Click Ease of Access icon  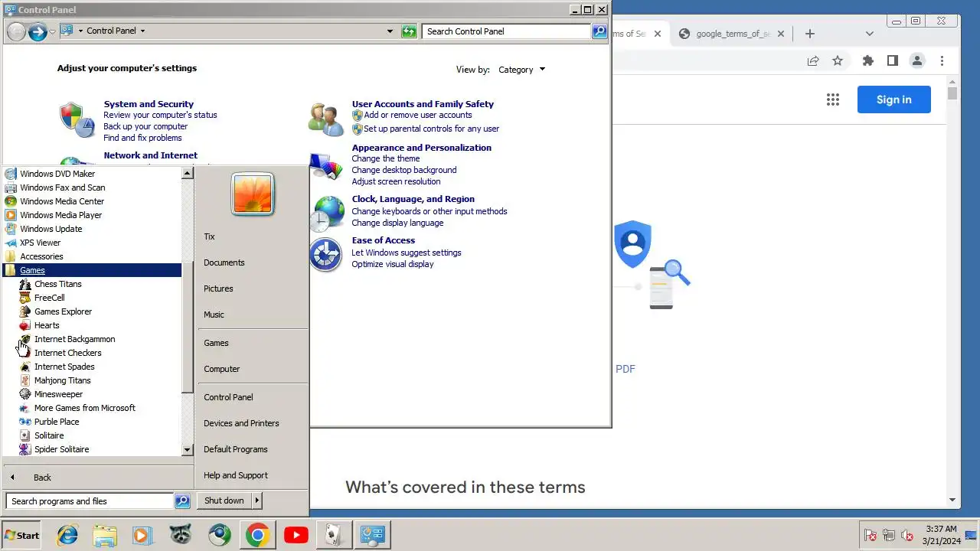pos(325,255)
